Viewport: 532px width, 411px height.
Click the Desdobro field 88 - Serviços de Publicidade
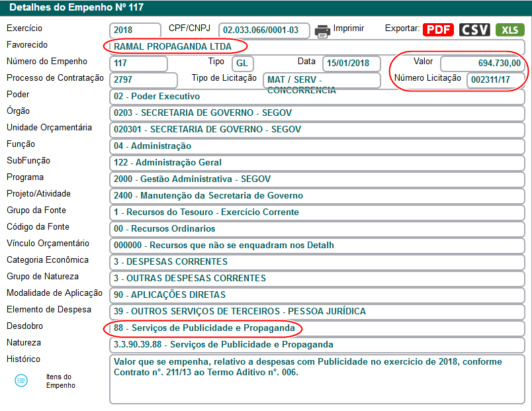pos(317,328)
